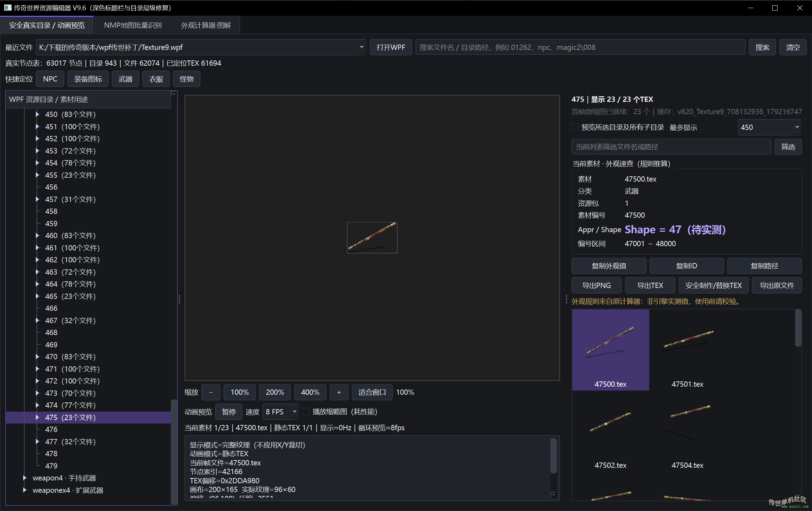Expand folder 473 (70个文件)
The width and height of the screenshot is (812, 511).
tap(37, 393)
